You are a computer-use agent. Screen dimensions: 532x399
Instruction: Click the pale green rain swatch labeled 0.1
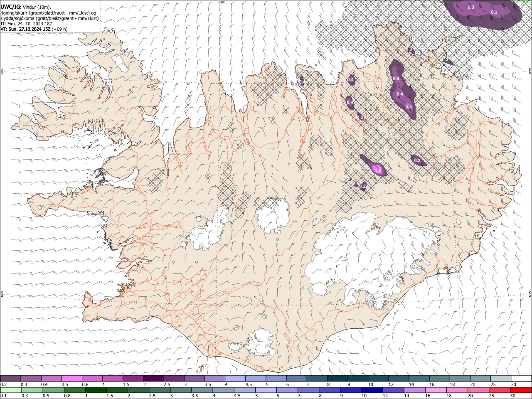[11, 390]
